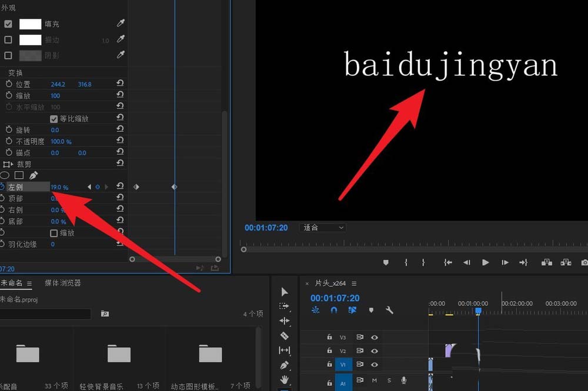The height and width of the screenshot is (391, 588).
Task: Enable the 阴影 shadow checkbox
Action: (x=8, y=55)
